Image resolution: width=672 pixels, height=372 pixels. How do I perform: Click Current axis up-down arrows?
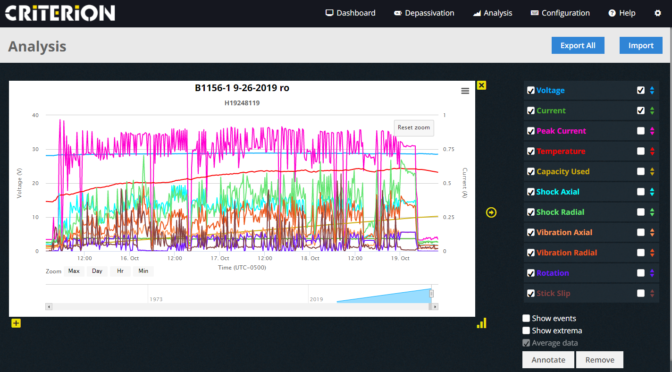click(x=652, y=111)
